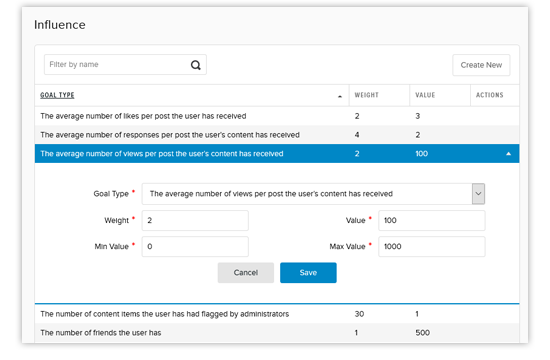Click value 2 in the responses row
Viewport: 550px width, 360px height.
tap(417, 135)
